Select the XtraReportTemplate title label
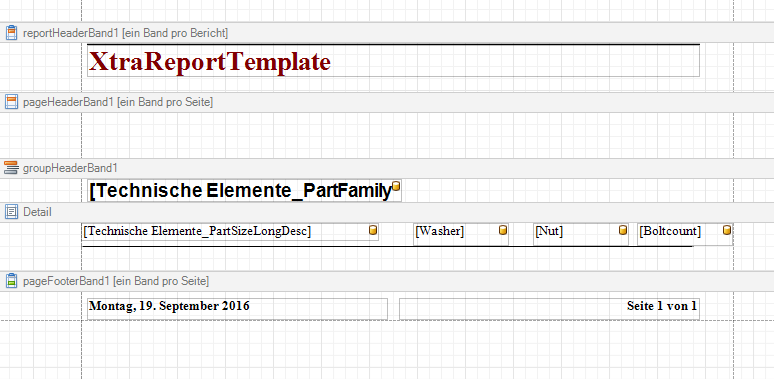This screenshot has width=774, height=379. click(393, 61)
